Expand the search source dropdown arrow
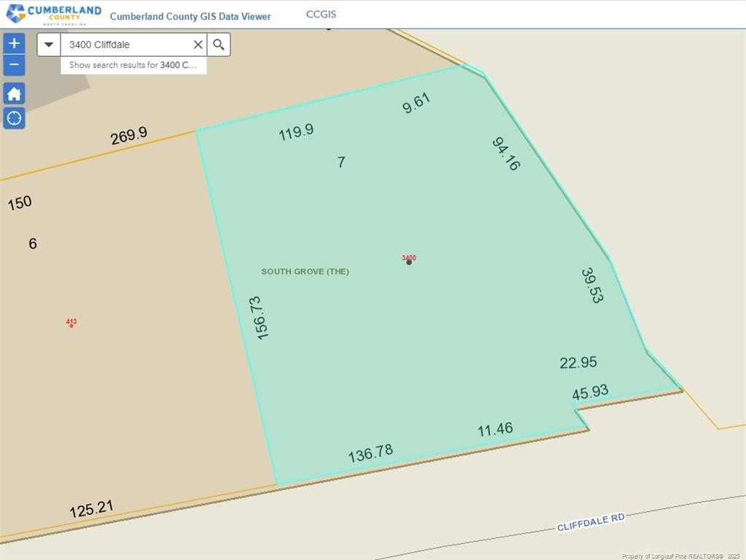Image resolution: width=746 pixels, height=560 pixels. click(x=49, y=44)
